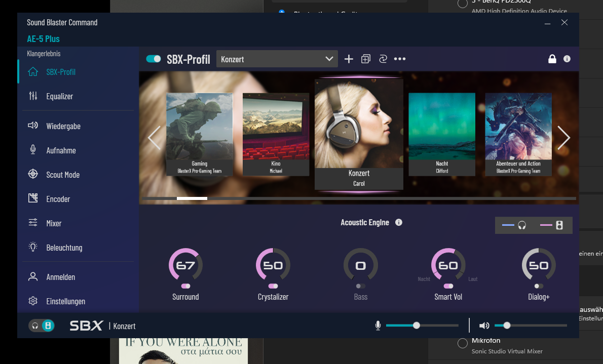Select the BenQ AMD audio device radio button in the background window
The width and height of the screenshot is (603, 364).
(463, 4)
